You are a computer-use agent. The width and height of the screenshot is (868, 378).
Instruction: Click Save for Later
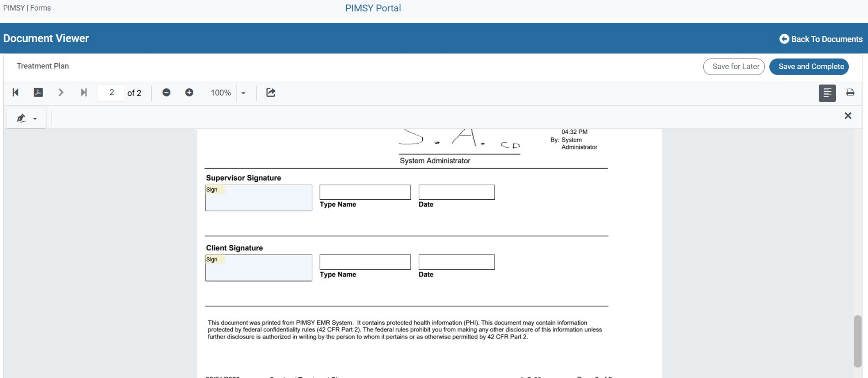[734, 67]
